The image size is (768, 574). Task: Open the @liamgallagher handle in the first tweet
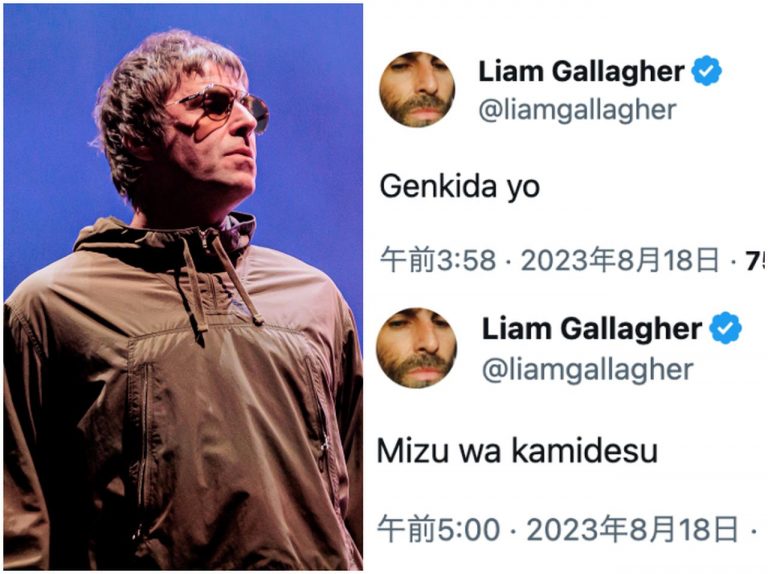click(577, 110)
